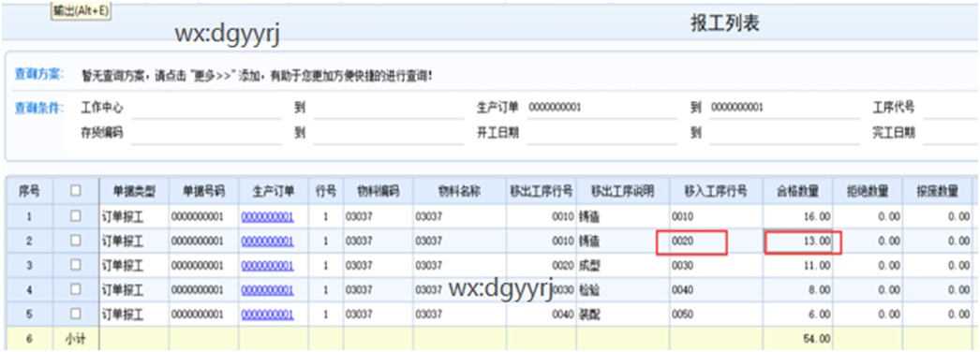The height and width of the screenshot is (352, 980).
Task: Click the 完工日期 input field
Action: tap(951, 133)
